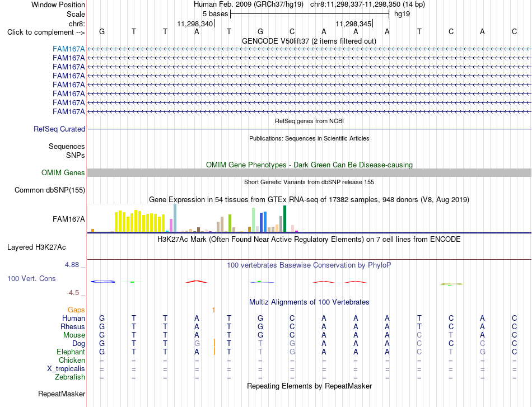Click the tall dark green GTEx expression bar
Viewport: 532px width, 407px height.
coord(284,219)
